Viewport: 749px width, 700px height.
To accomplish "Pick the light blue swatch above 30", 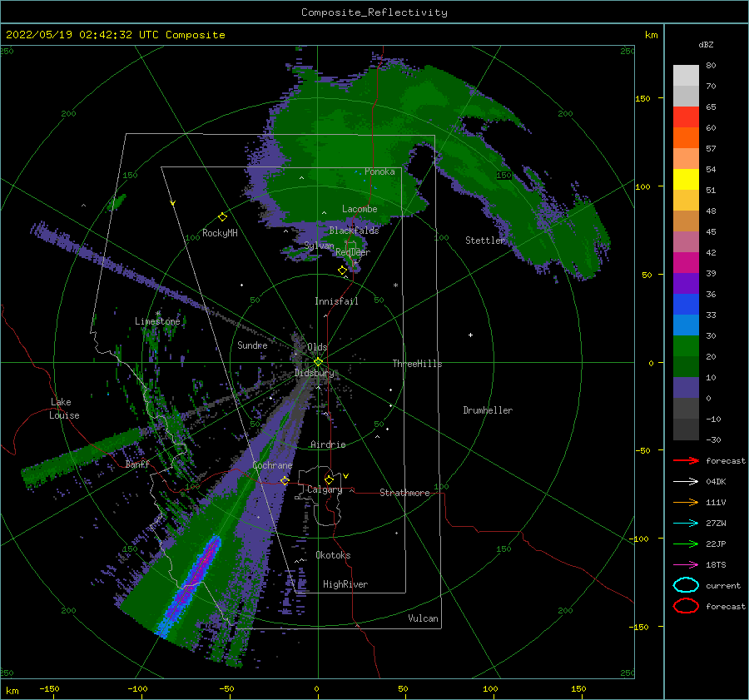I will click(686, 325).
